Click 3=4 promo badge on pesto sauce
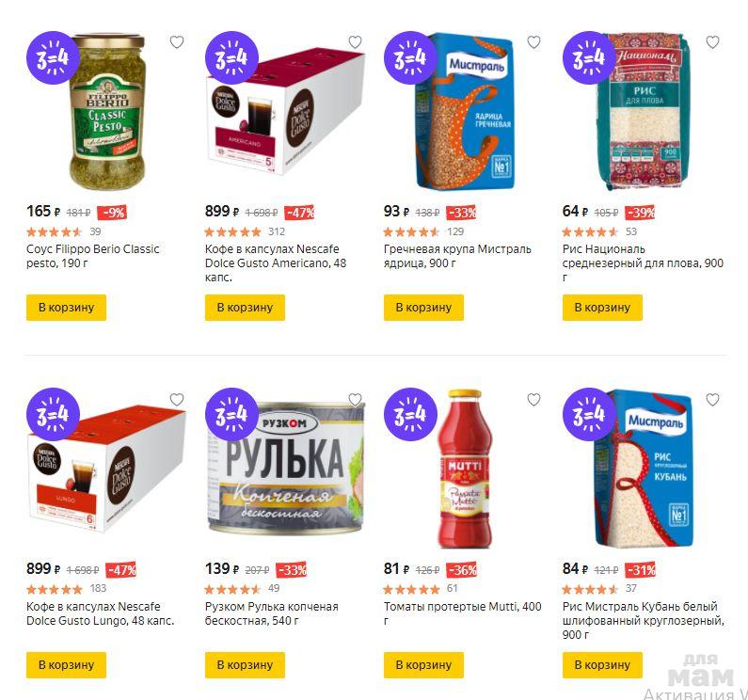Screen dimensions: 748x700 pos(53,57)
